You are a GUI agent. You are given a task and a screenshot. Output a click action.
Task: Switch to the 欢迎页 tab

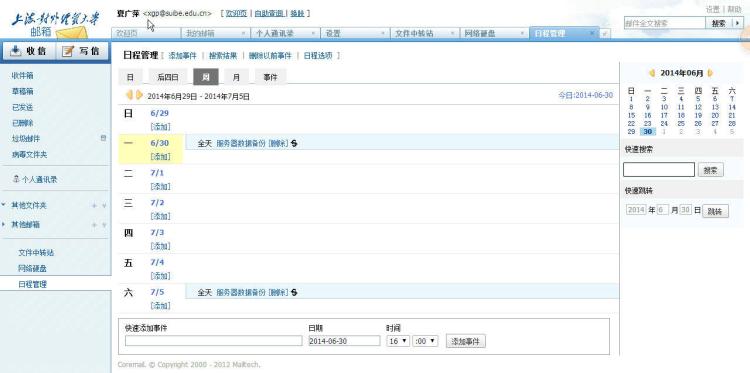146,33
